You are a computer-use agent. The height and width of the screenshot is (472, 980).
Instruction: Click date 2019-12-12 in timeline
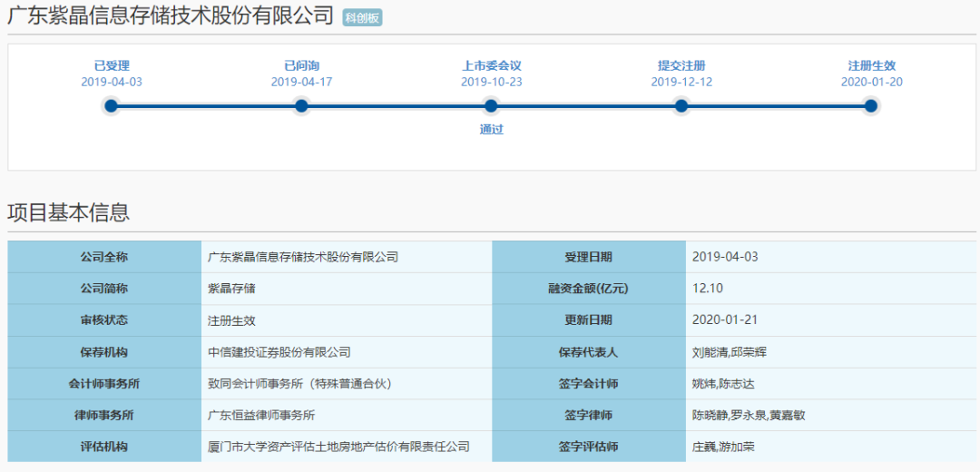(x=681, y=82)
